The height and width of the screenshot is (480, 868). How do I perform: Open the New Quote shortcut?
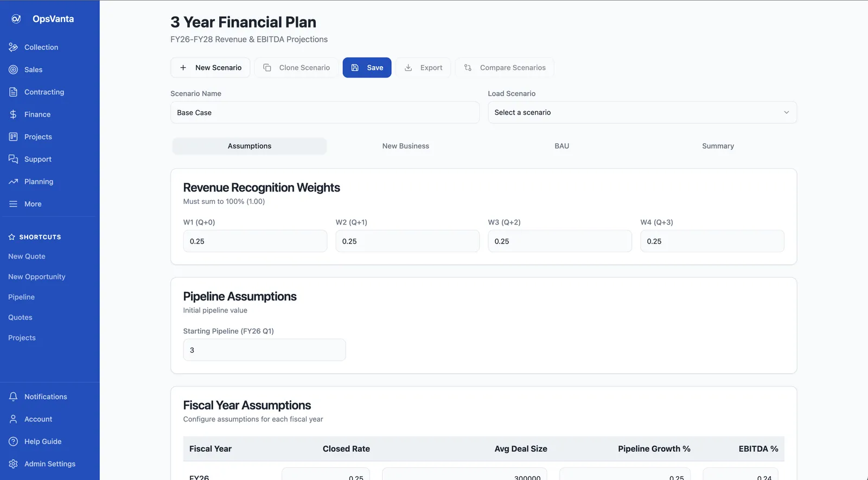[27, 257]
